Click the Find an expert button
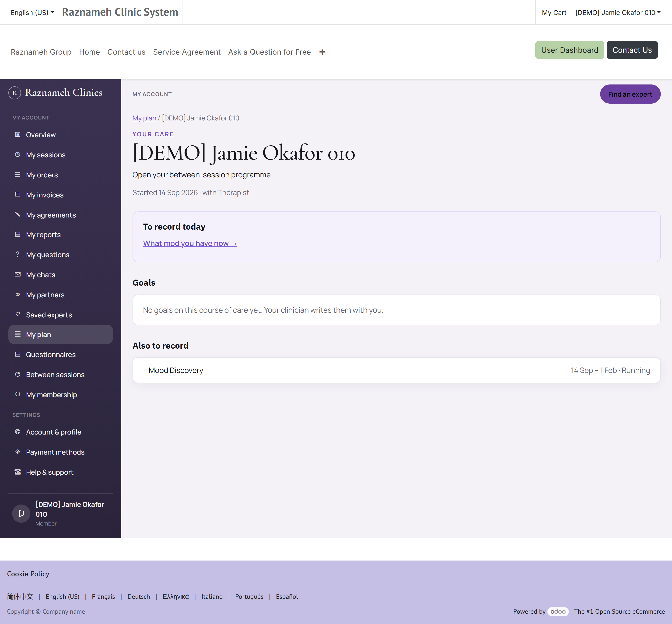Image resolution: width=672 pixels, height=624 pixels. click(x=630, y=94)
